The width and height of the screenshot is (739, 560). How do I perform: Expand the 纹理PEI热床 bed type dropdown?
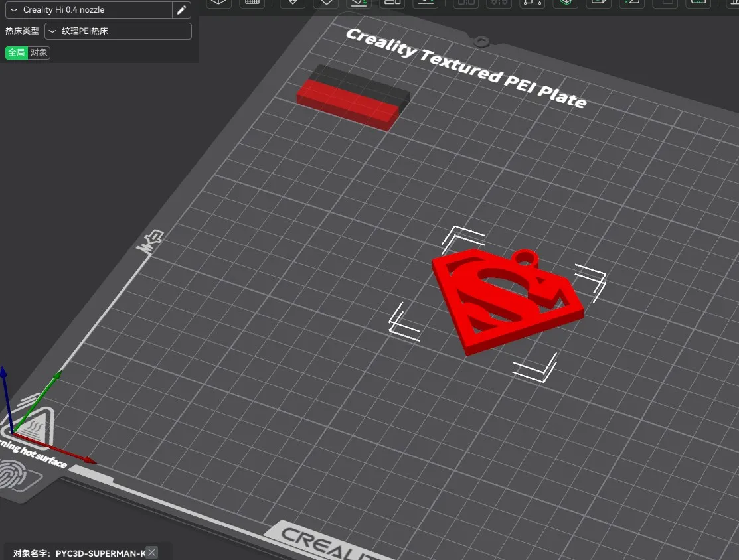[118, 31]
